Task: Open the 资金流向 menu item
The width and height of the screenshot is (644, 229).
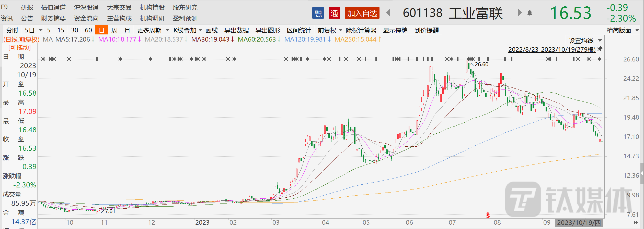Action: (x=86, y=18)
